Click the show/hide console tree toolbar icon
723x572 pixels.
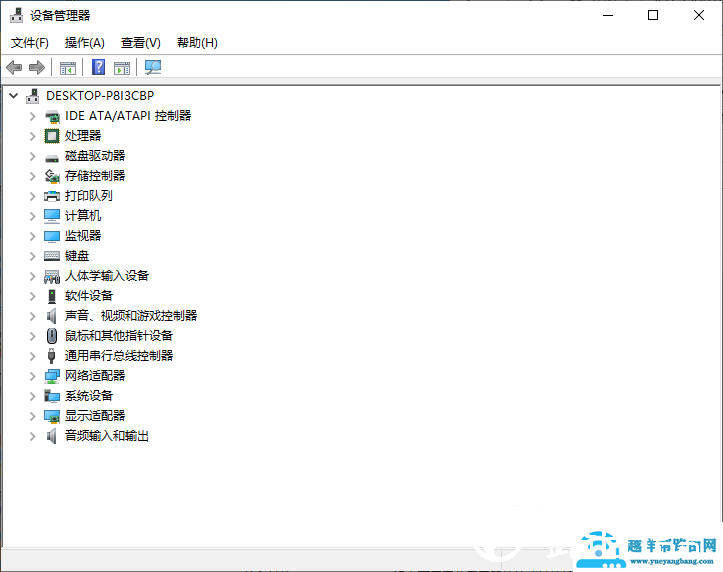coord(68,68)
